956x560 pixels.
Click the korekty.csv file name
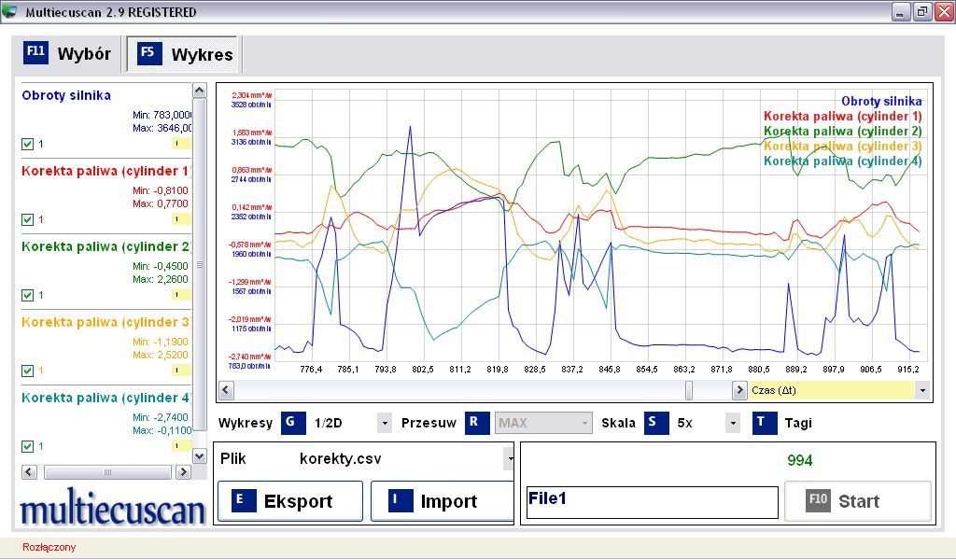(341, 459)
